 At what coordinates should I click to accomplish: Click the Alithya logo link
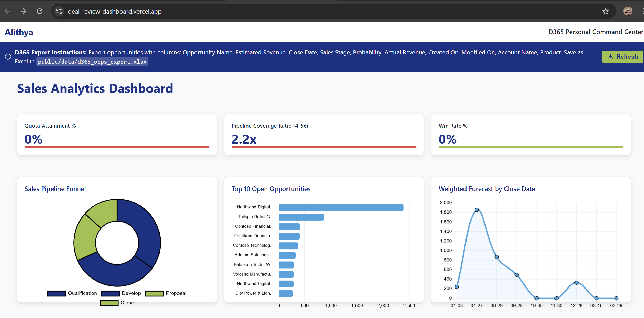pos(19,32)
